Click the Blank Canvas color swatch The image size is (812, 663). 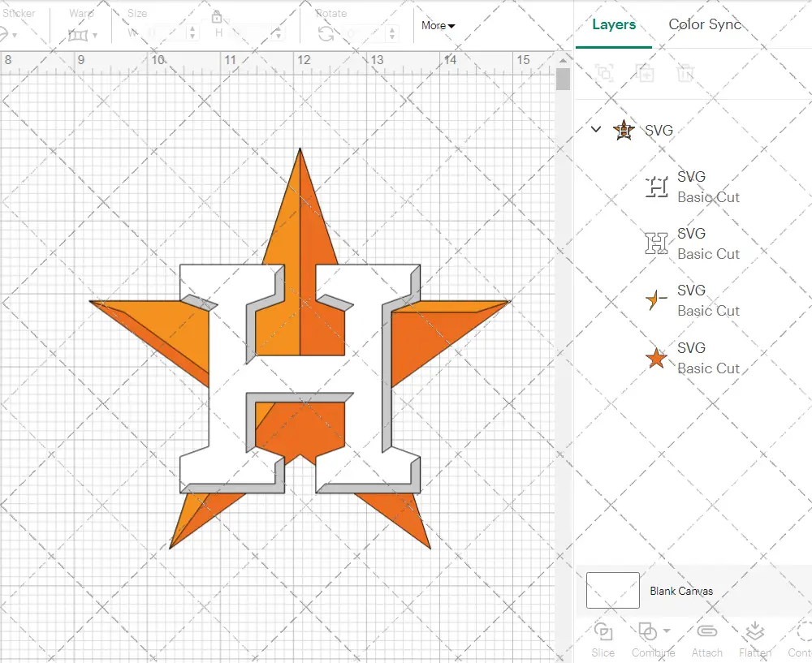[611, 591]
